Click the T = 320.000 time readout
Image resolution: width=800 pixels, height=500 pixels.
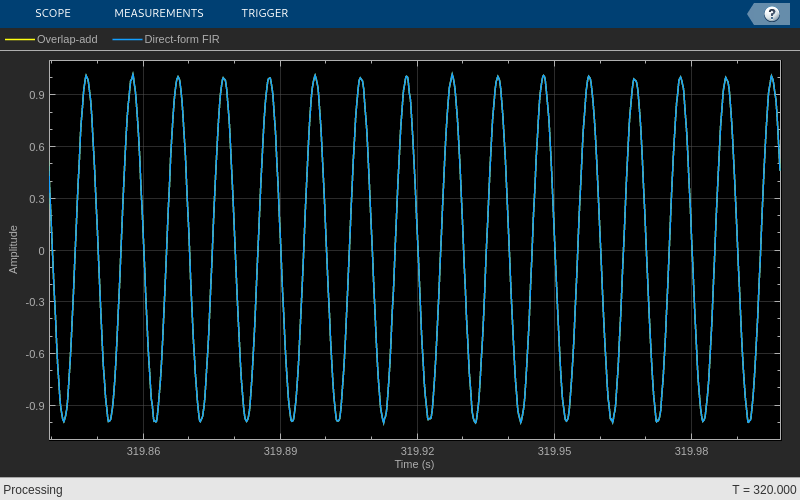(764, 490)
